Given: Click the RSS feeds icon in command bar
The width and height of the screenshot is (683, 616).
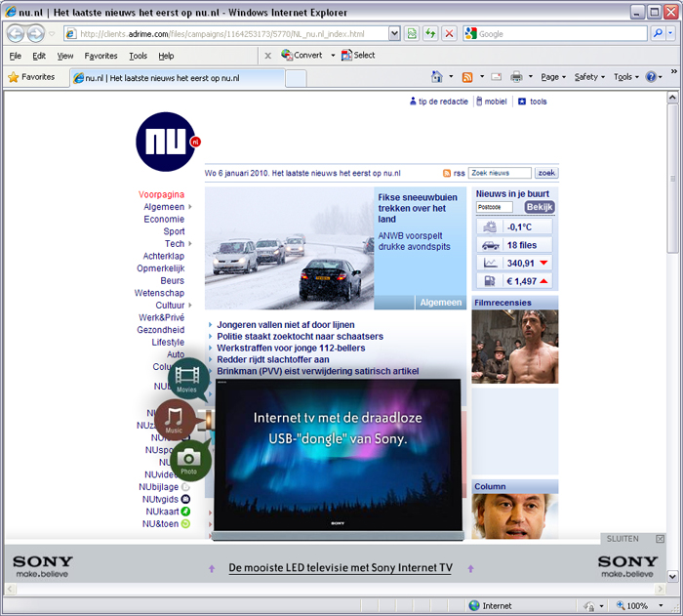Looking at the screenshot, I should (467, 77).
